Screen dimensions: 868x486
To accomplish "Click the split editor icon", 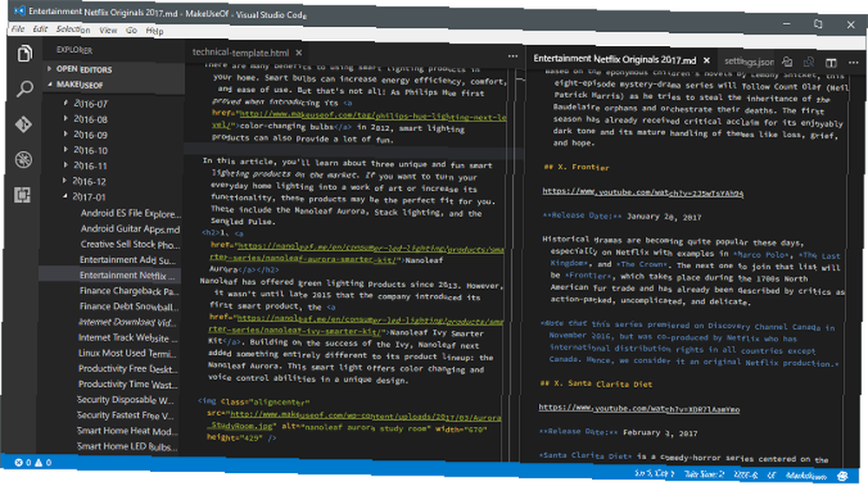I will pos(831,62).
